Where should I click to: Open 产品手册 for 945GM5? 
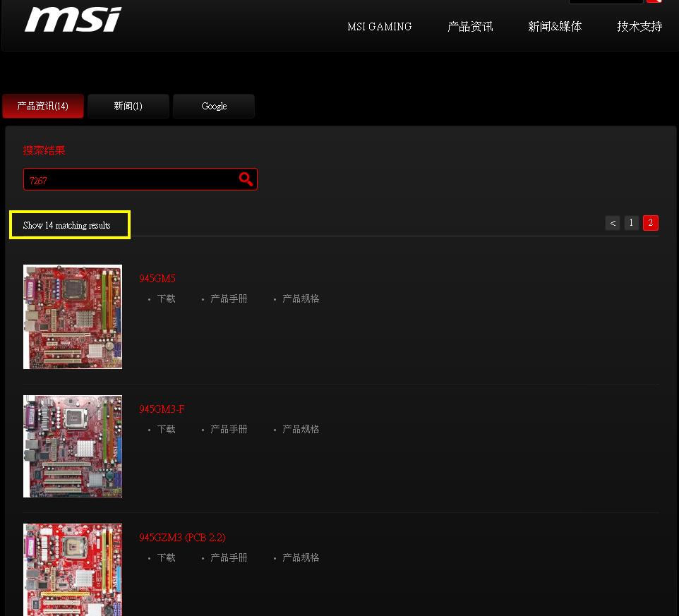(x=229, y=298)
